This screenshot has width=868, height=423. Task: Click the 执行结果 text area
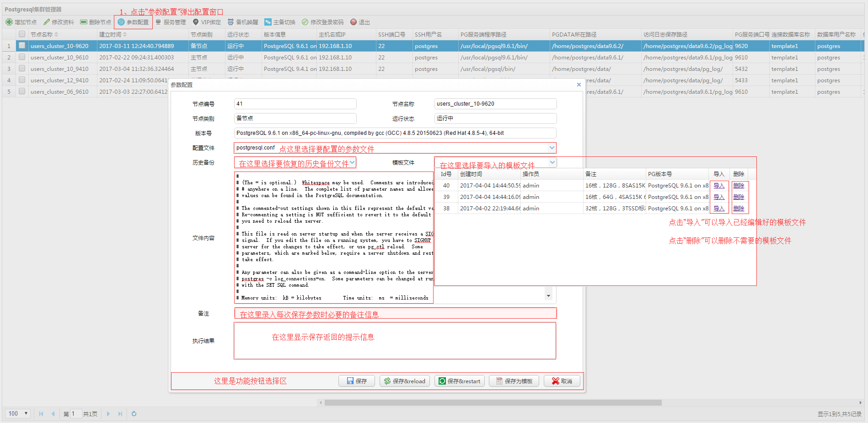tap(395, 341)
